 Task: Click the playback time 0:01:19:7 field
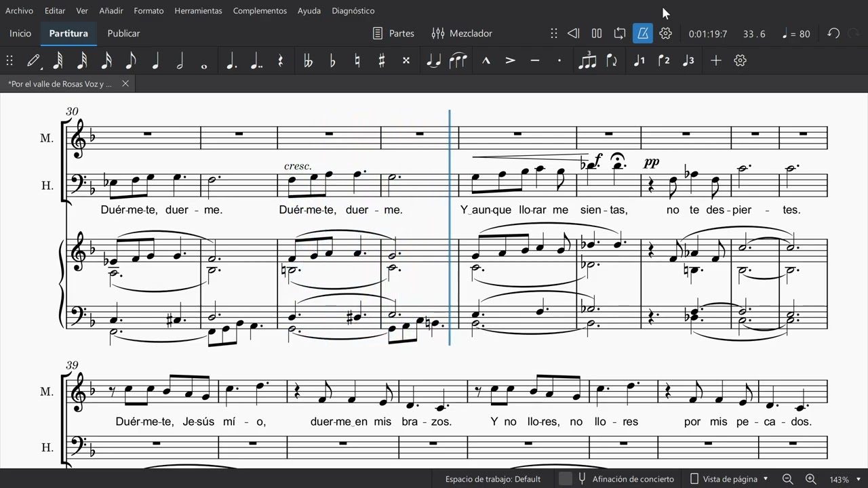pyautogui.click(x=708, y=34)
